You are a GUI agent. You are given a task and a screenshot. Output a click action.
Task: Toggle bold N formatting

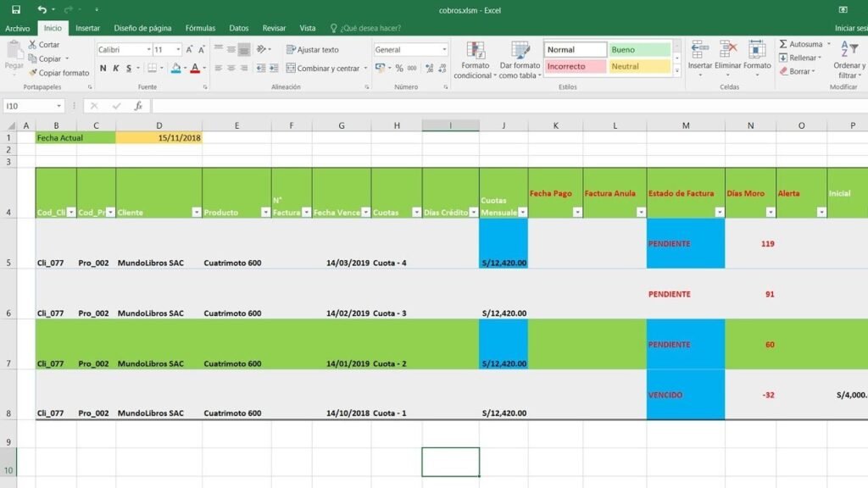[x=103, y=69]
